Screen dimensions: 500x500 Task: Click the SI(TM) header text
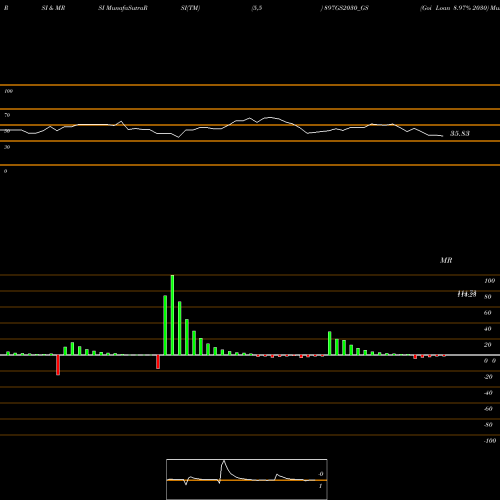[190, 8]
